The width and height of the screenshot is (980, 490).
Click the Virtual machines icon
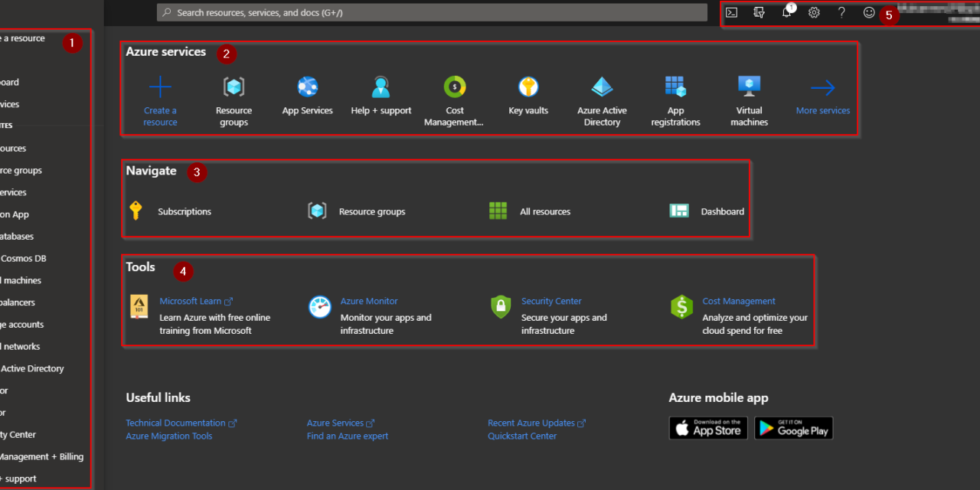click(x=749, y=86)
